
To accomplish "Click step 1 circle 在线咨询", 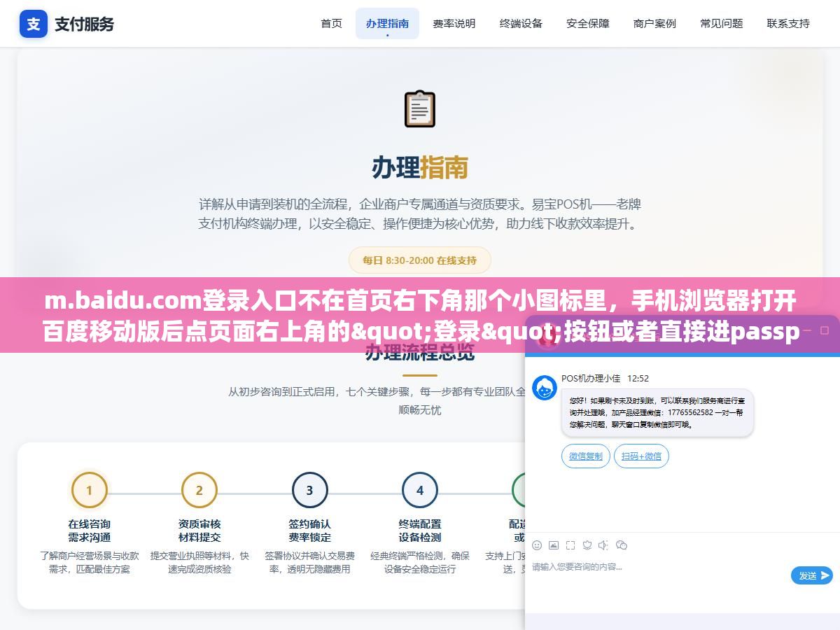I will [89, 490].
